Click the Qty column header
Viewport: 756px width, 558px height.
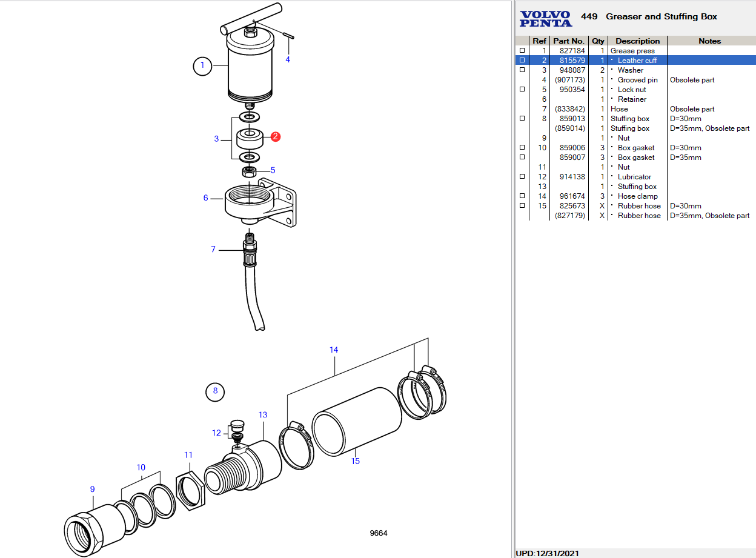pos(598,41)
